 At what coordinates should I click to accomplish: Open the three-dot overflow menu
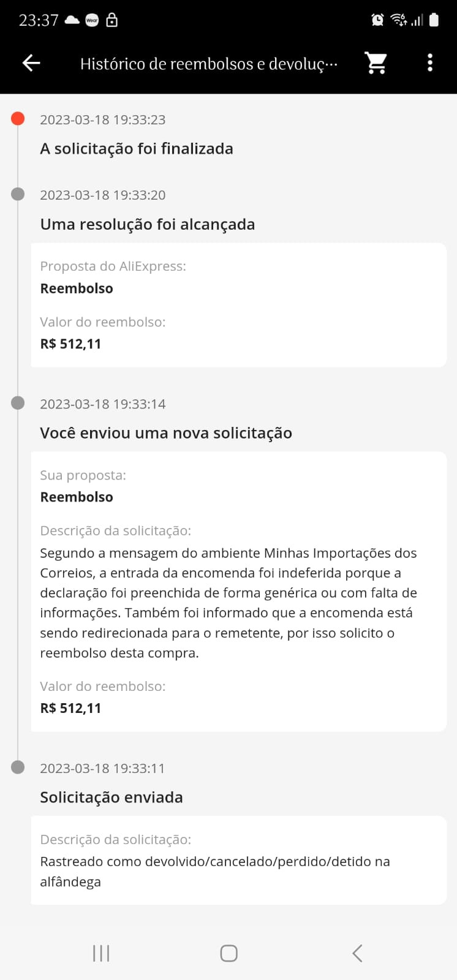(430, 63)
